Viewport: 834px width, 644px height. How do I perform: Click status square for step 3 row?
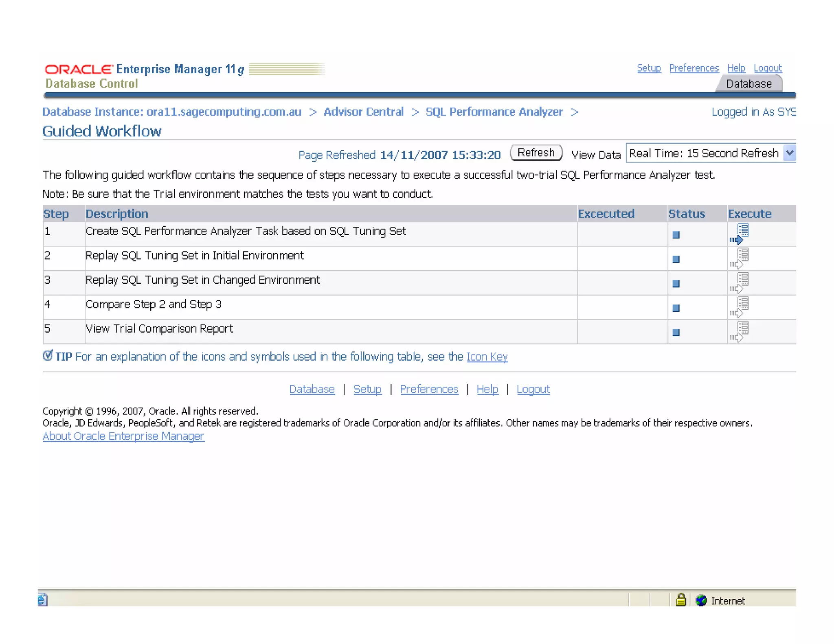676,284
